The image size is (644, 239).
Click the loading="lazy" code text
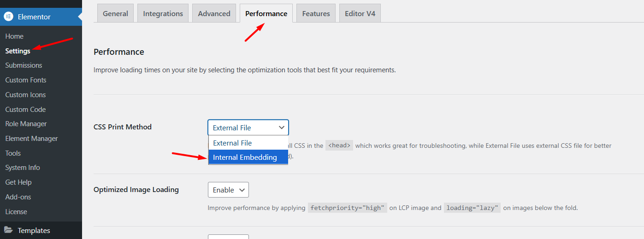(472, 208)
